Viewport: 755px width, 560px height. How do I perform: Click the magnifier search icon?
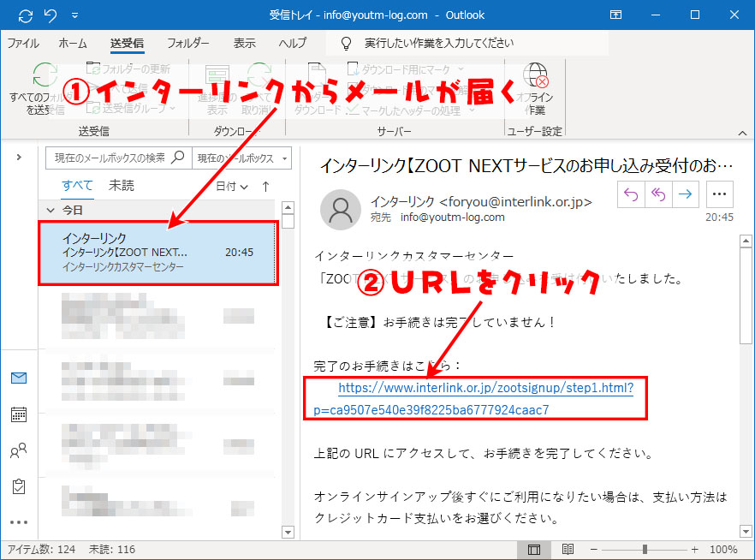(x=178, y=157)
